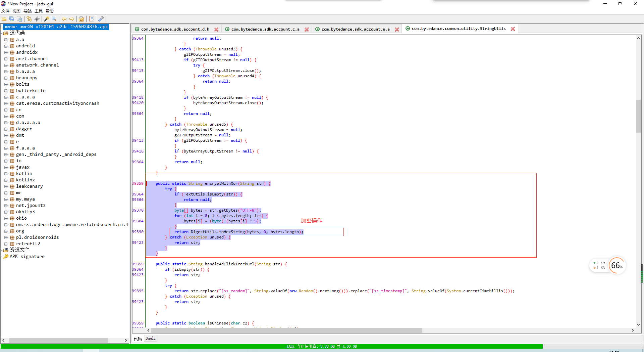Expand the butterknife package node
644x352 pixels.
tap(6, 91)
